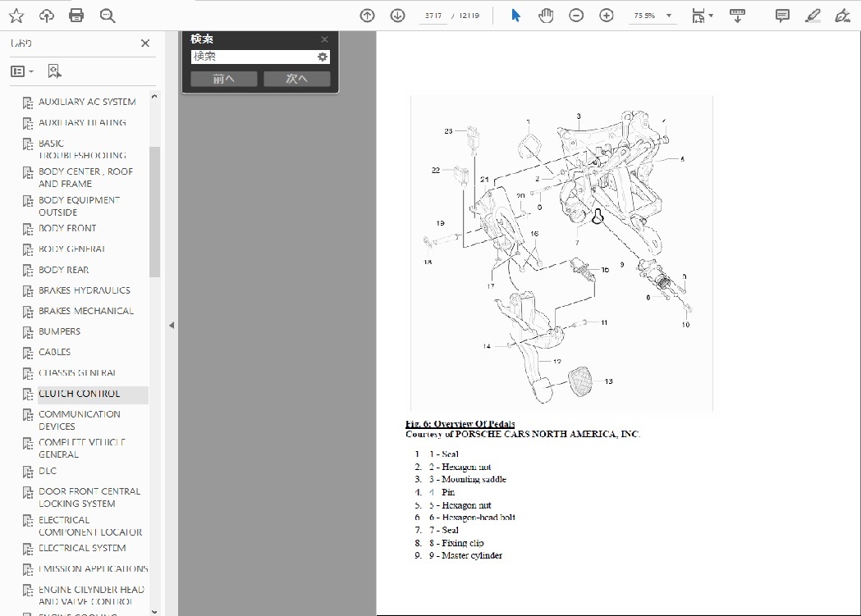
Task: Open BRAKES MECHANICAL bookmark
Action: [86, 311]
